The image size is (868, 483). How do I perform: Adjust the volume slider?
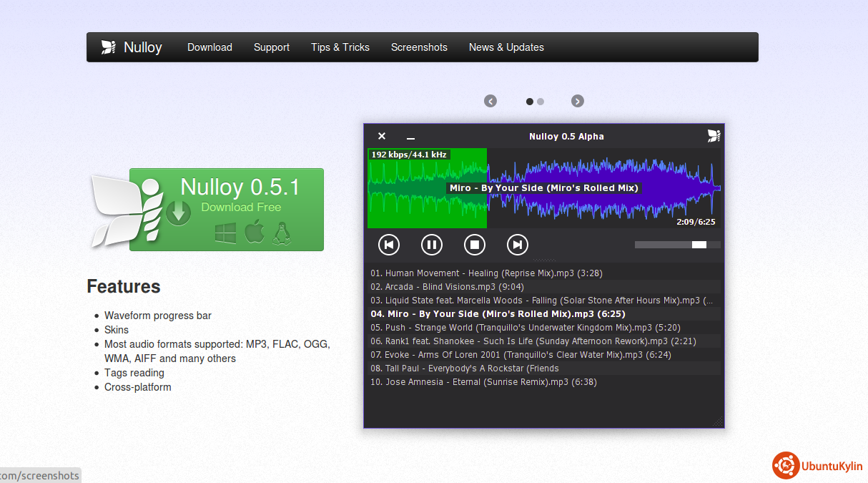click(x=677, y=245)
